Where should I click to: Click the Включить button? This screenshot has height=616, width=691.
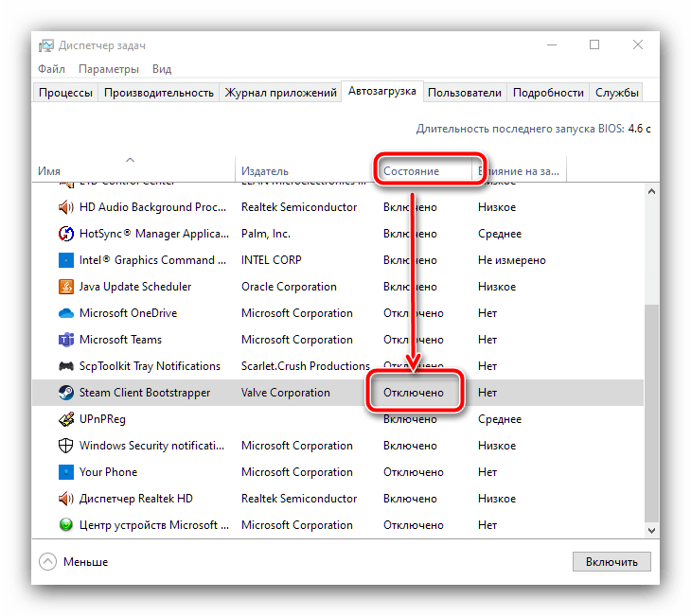tap(611, 562)
